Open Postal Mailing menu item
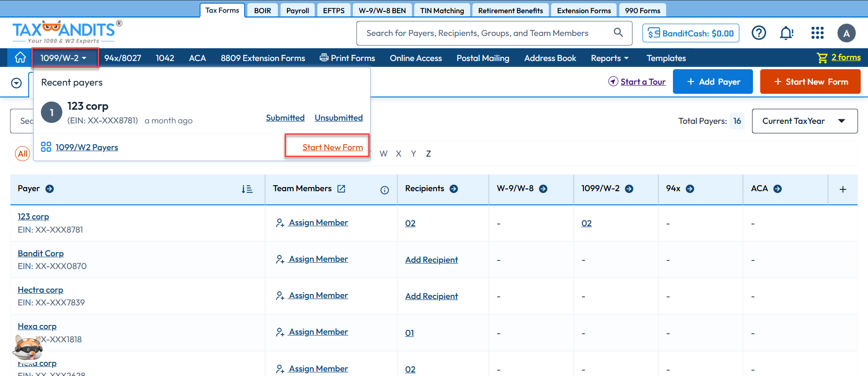Screen dimensions: 868x376 [x=483, y=58]
